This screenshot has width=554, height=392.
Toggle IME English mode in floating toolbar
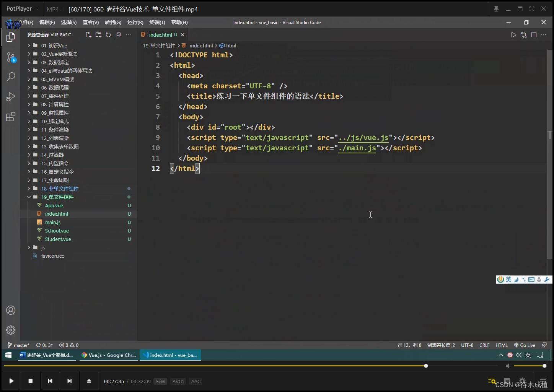(x=508, y=280)
